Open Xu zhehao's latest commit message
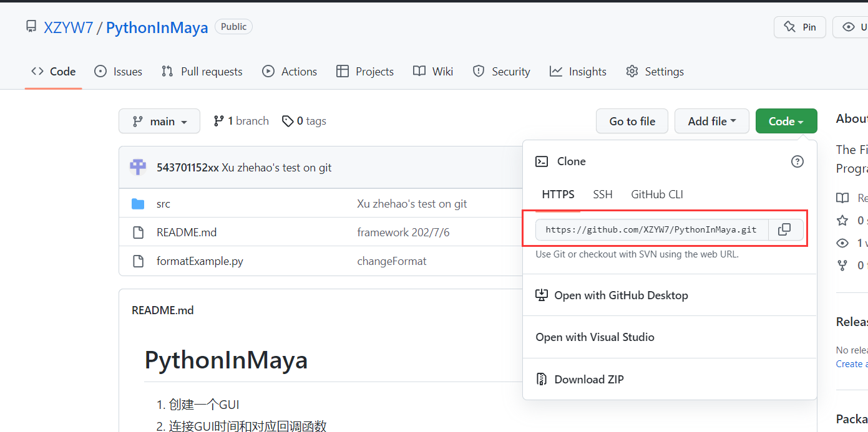 277,168
